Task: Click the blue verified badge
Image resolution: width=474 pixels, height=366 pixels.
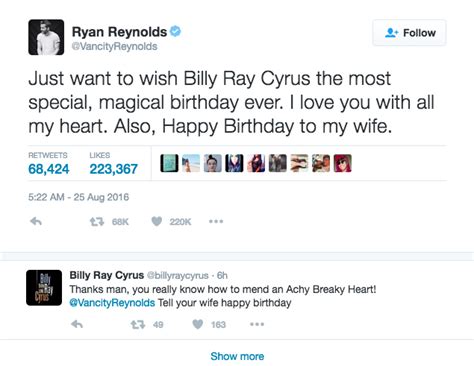Action: point(175,31)
